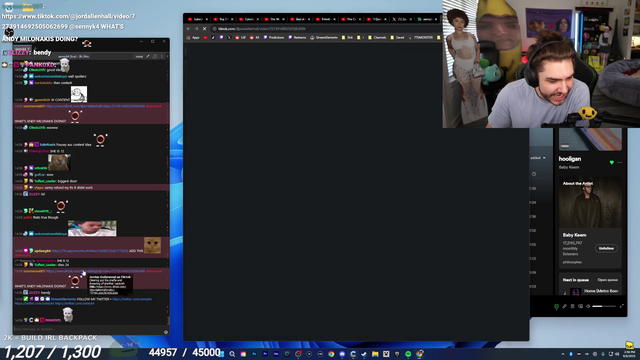Open the Date added sort dropdown in Spotify

coord(538,158)
